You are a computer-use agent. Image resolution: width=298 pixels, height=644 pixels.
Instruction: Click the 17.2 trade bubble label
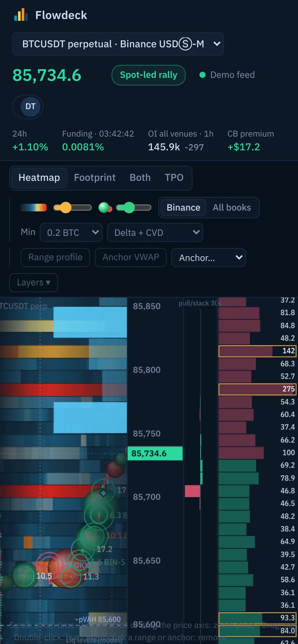tap(104, 549)
